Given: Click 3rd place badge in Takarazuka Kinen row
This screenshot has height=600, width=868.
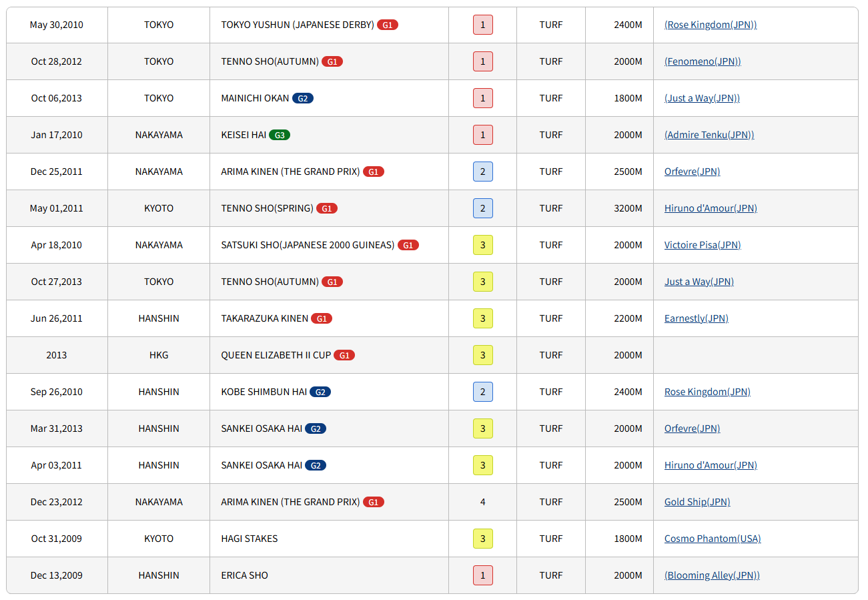Looking at the screenshot, I should coord(483,318).
